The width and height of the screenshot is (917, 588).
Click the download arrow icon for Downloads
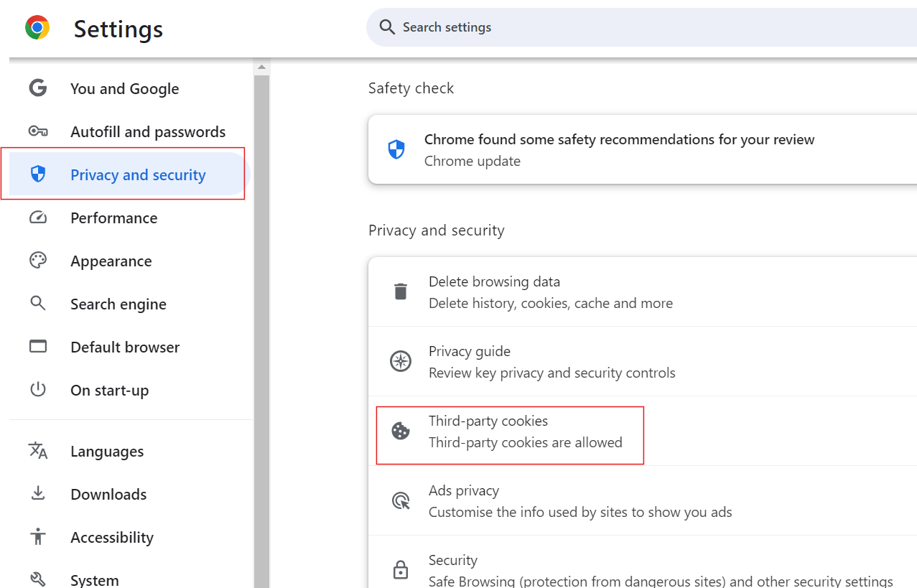pyautogui.click(x=37, y=494)
